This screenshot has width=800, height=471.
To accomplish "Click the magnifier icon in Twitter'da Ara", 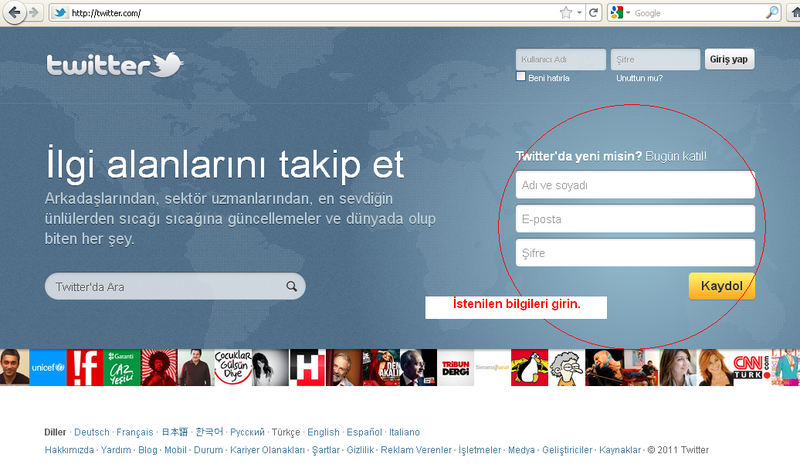I will coord(291,286).
